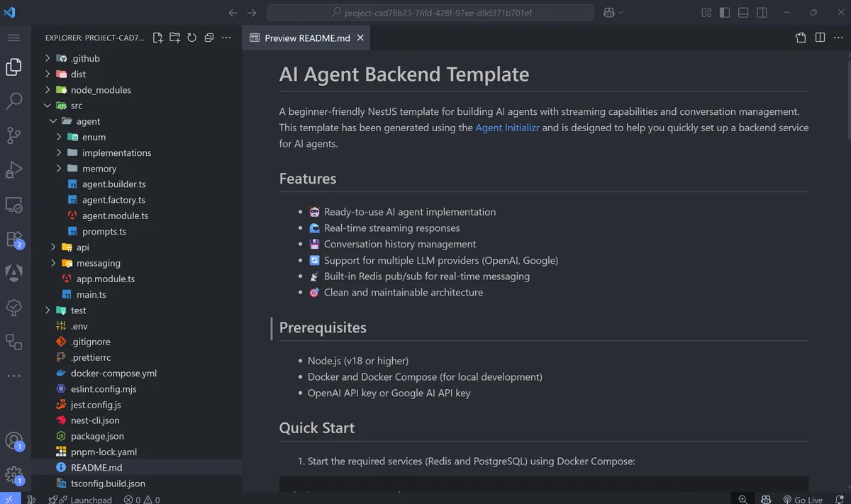
Task: Close the Preview README.md tab
Action: (360, 38)
